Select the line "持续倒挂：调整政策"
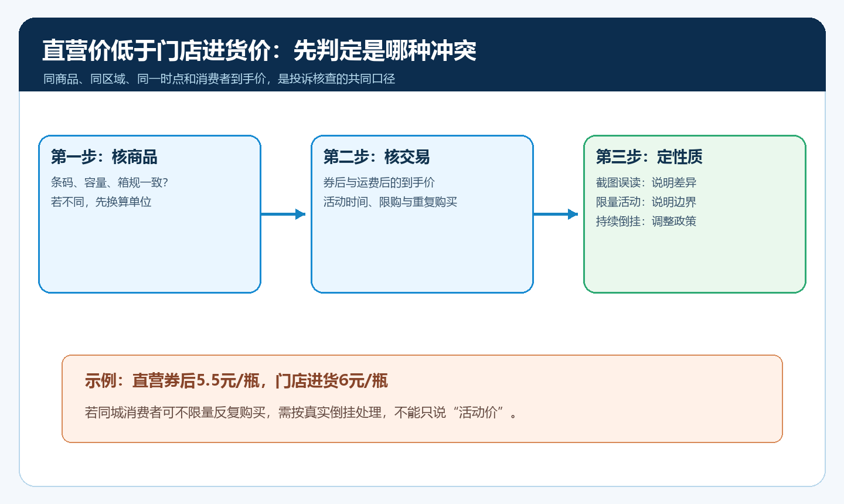 [x=646, y=221]
